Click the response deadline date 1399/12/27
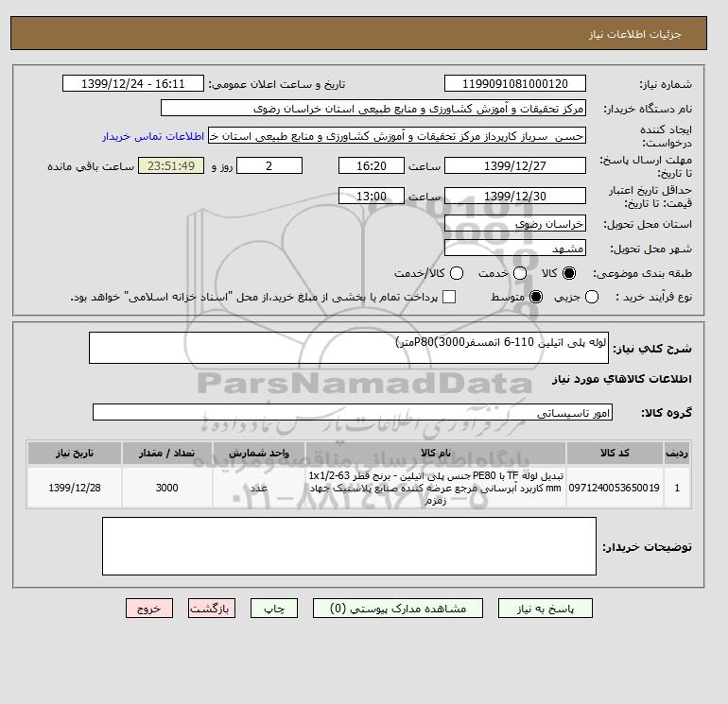728x704 pixels. coord(515,165)
